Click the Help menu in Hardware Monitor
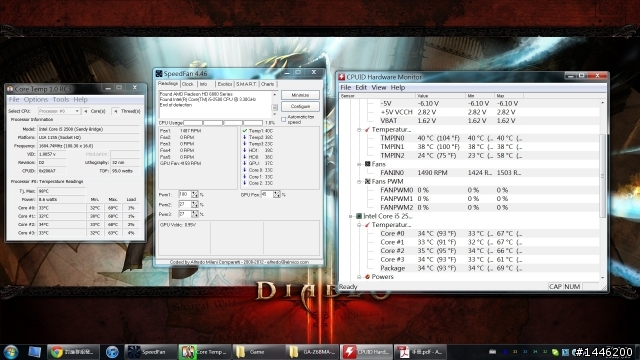Viewport: 640px width, 360px height. [398, 87]
